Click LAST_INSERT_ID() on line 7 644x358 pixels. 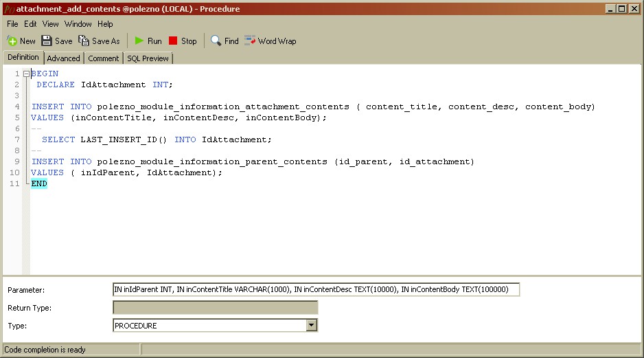point(124,139)
